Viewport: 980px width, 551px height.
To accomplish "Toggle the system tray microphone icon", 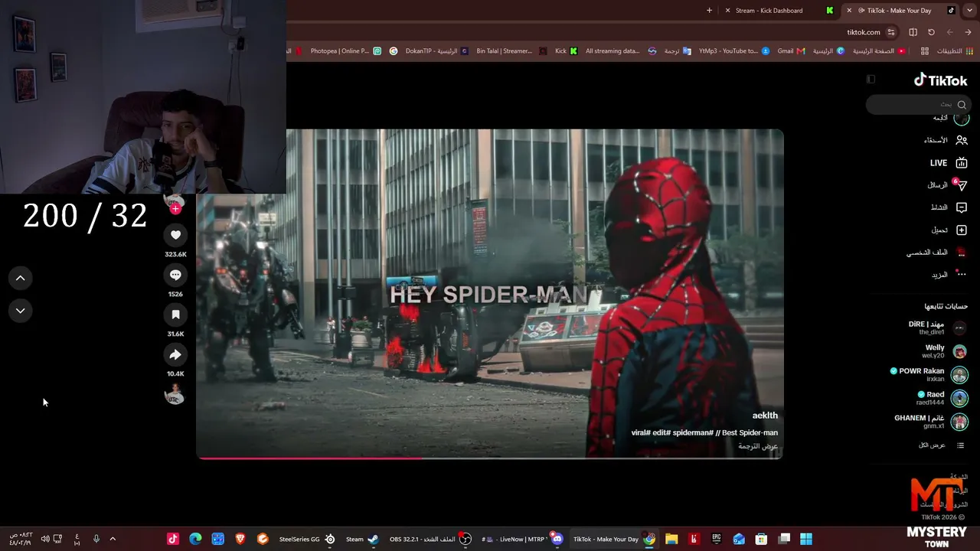I will click(x=96, y=539).
